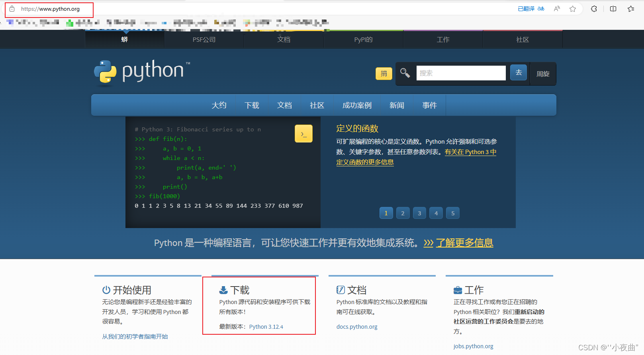Show slide 2 of the code carousel
The height and width of the screenshot is (355, 644).
[403, 213]
